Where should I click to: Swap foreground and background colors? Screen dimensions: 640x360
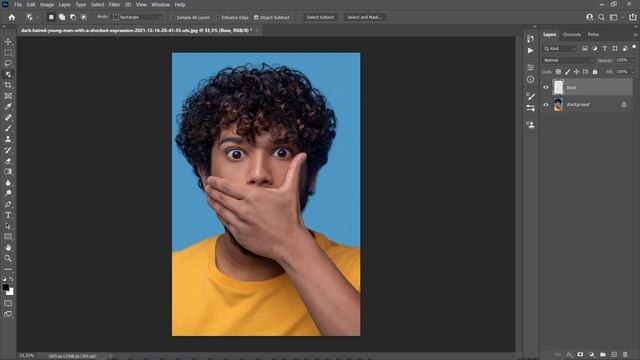click(x=11, y=279)
